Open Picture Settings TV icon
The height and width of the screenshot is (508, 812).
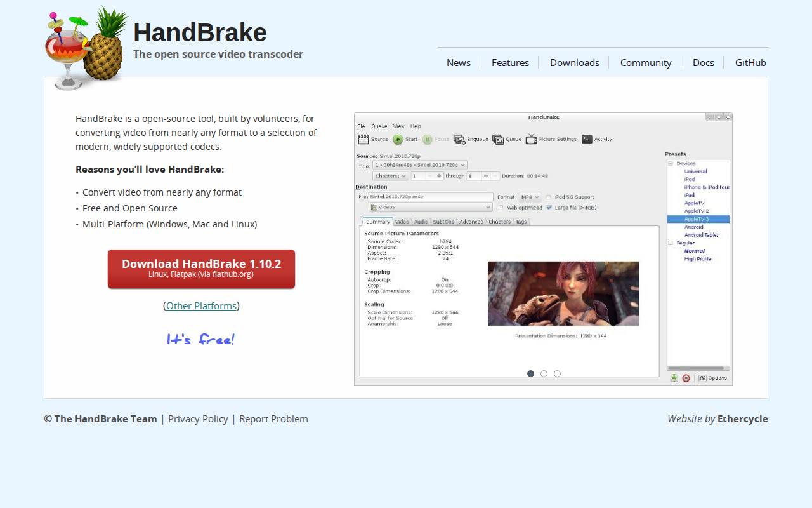531,139
